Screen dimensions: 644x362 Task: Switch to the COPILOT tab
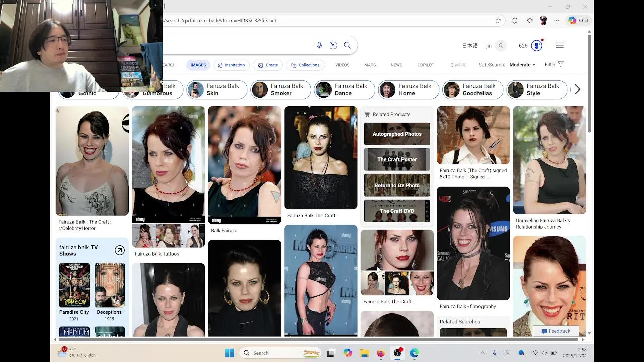coord(426,65)
